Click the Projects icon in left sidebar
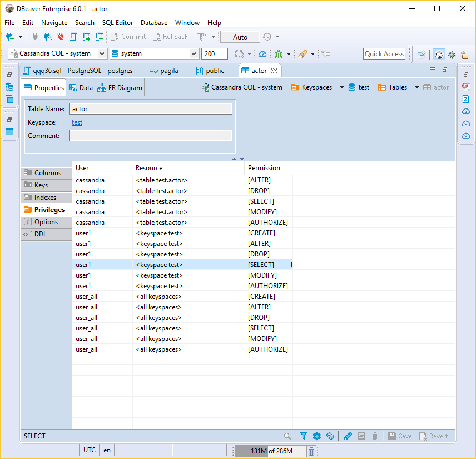This screenshot has height=459, width=476. tap(9, 100)
